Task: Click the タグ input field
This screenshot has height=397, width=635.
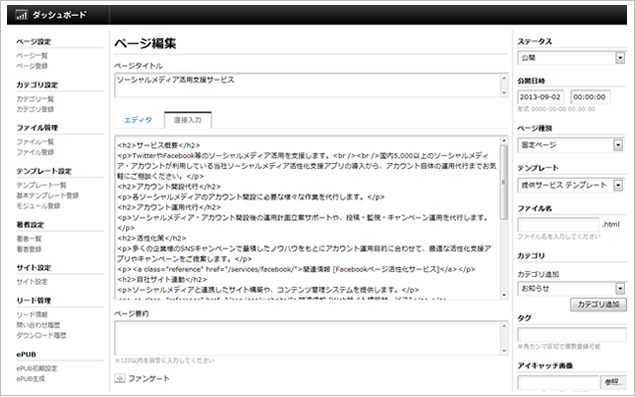Action: point(571,334)
